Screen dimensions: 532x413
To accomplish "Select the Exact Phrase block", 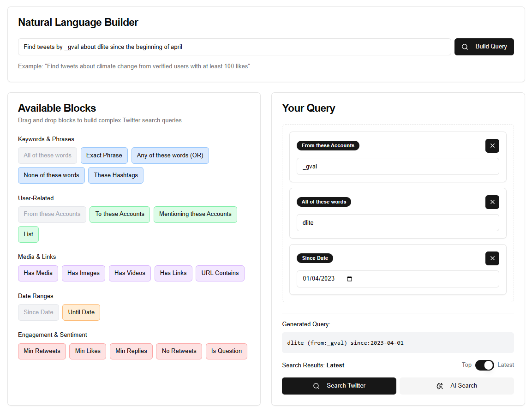I will tap(104, 156).
